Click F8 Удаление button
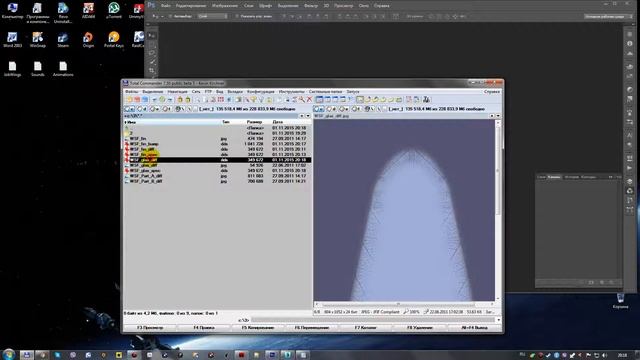 click(420, 328)
